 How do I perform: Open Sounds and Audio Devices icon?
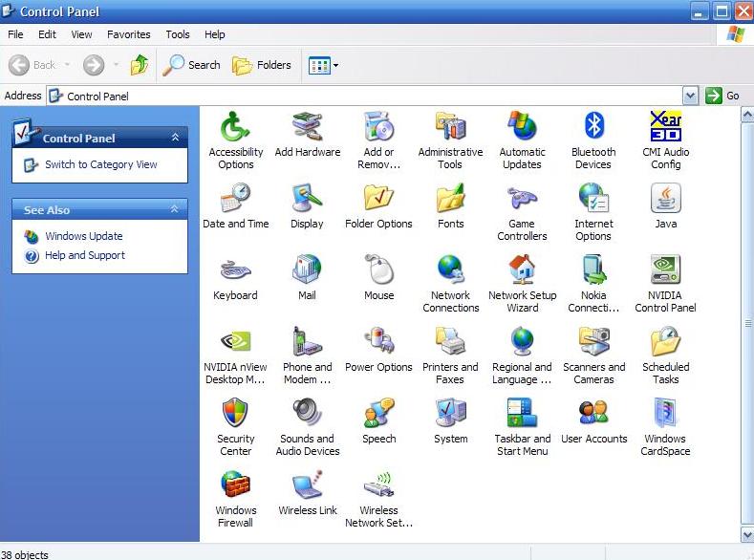tap(307, 413)
